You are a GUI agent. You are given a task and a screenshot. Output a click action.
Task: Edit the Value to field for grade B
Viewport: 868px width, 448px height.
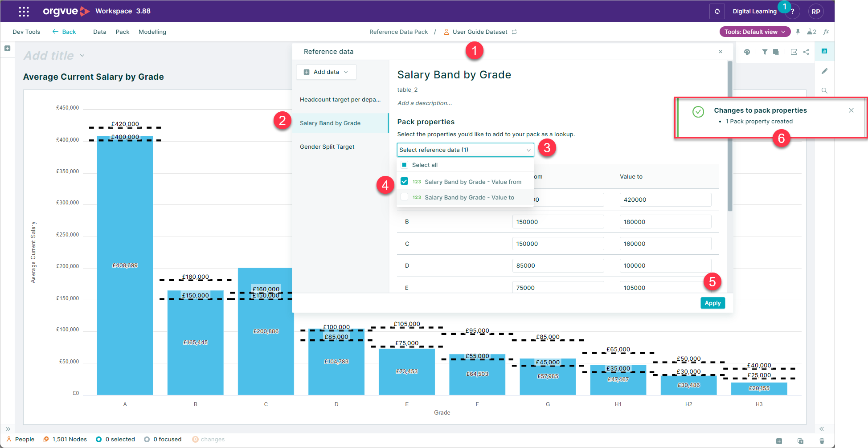[x=665, y=221]
